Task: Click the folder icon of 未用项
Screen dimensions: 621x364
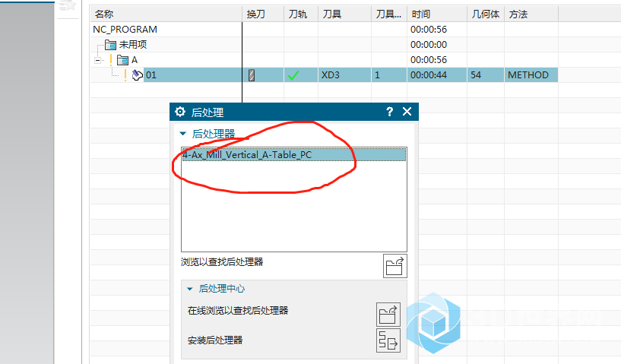Action: [x=110, y=44]
